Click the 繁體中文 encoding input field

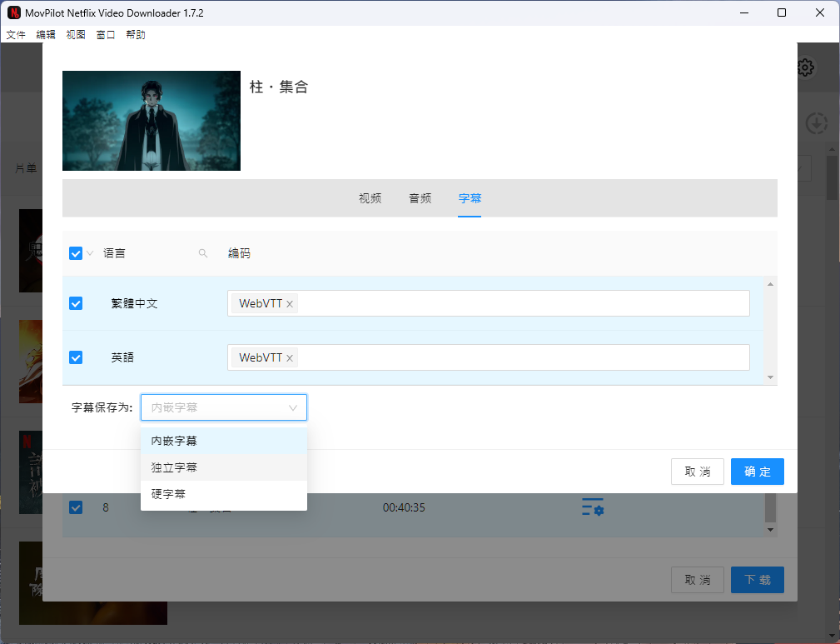coord(516,303)
